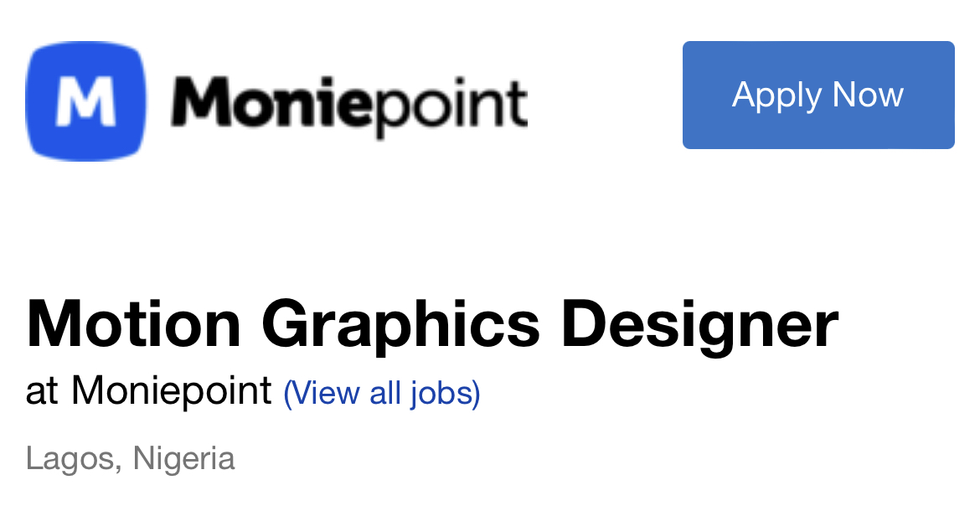Click the word 'View' in the blue link
The image size is (980, 511).
click(322, 393)
